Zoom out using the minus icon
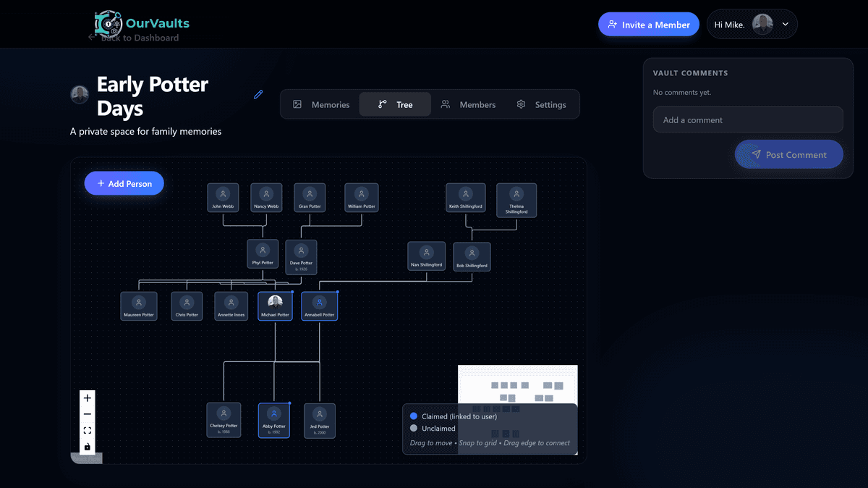This screenshot has width=868, height=488. pos(87,413)
